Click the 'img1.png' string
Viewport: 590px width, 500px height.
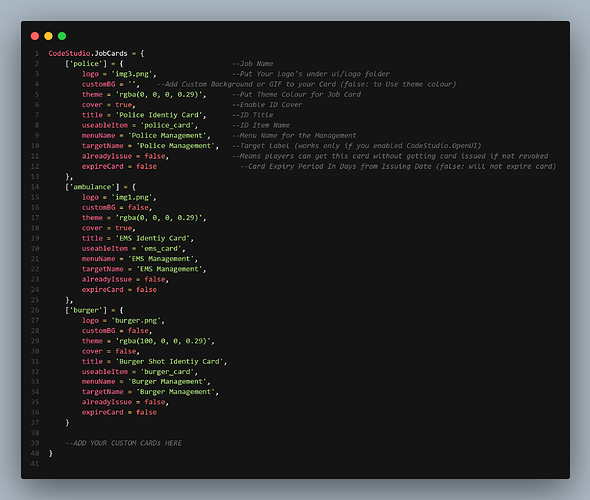[132, 197]
